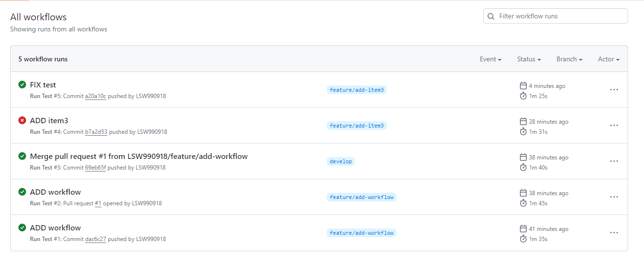This screenshot has width=644, height=271.
Task: Open the Status filter dropdown
Action: (x=529, y=59)
